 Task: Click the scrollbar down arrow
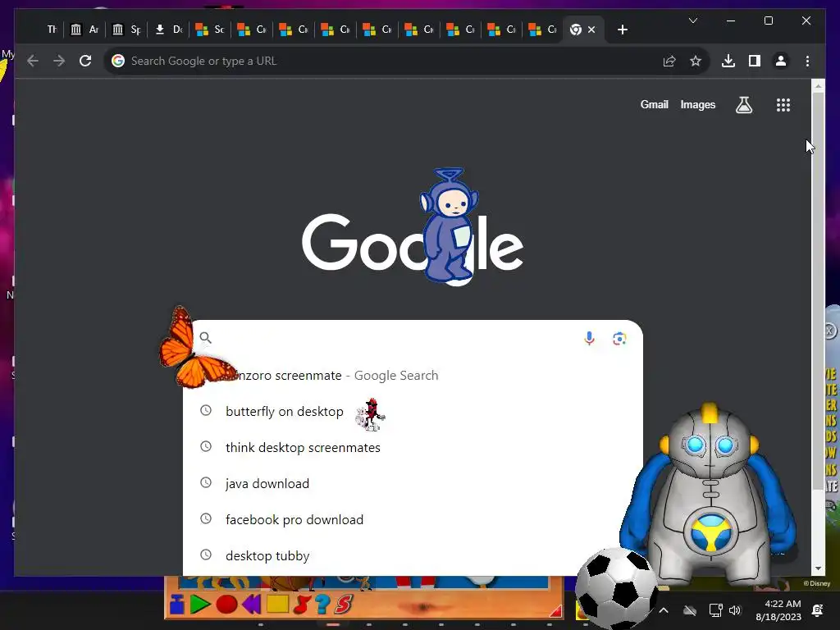818,568
